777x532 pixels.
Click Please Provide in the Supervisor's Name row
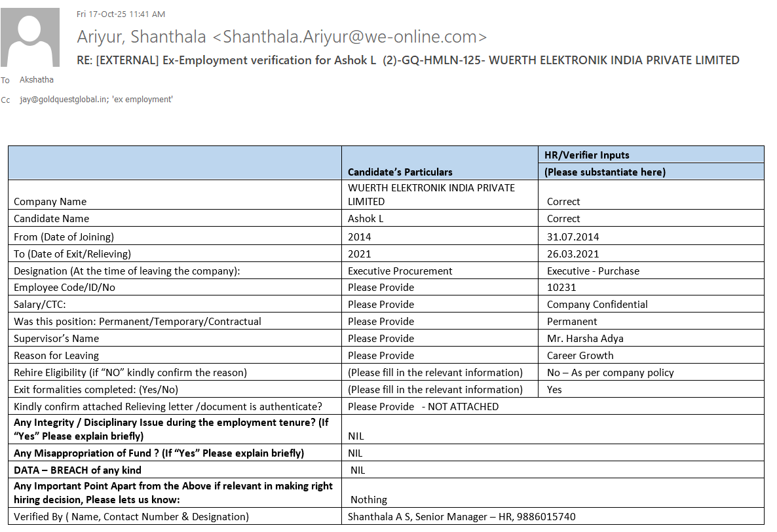[x=381, y=338]
